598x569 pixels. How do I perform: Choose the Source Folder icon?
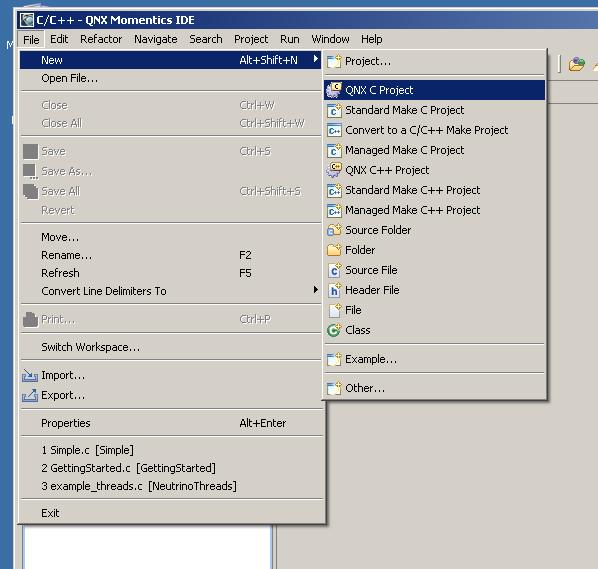[334, 230]
